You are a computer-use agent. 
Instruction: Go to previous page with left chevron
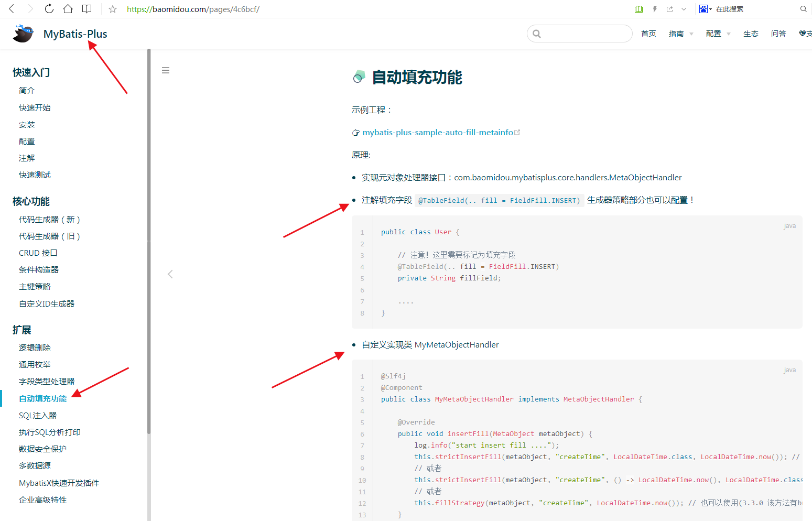[170, 274]
